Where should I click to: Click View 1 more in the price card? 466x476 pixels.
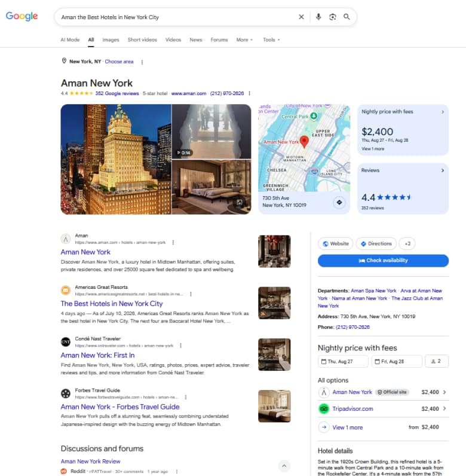click(x=373, y=149)
